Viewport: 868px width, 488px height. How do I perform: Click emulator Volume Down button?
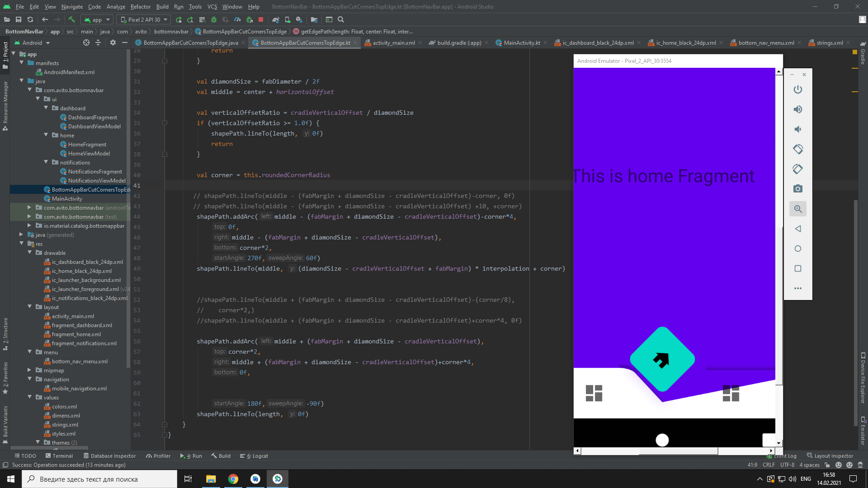(798, 129)
